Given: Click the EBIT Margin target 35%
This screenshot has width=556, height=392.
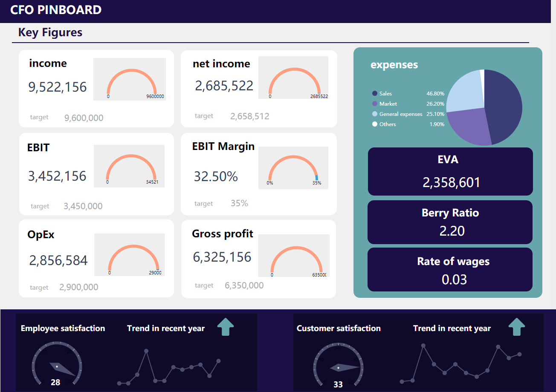Looking at the screenshot, I should 239,203.
